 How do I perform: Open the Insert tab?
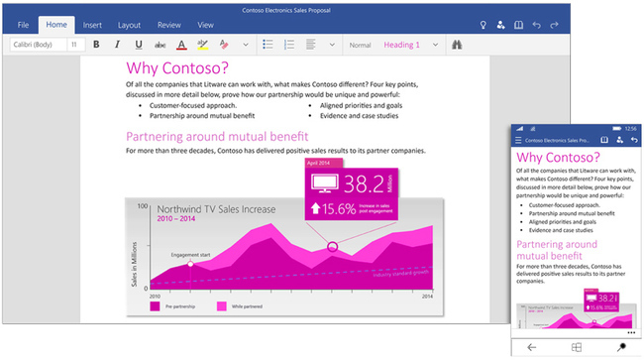coord(92,25)
